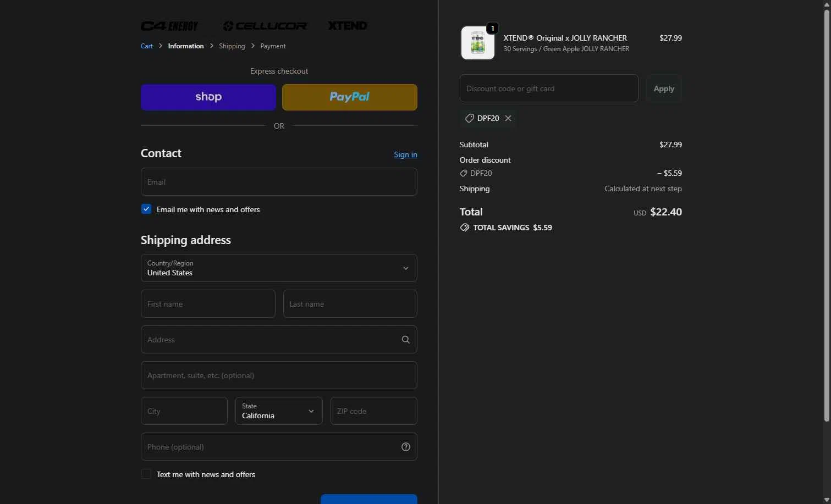Click 'Calculated at next step' shipping text

(643, 189)
